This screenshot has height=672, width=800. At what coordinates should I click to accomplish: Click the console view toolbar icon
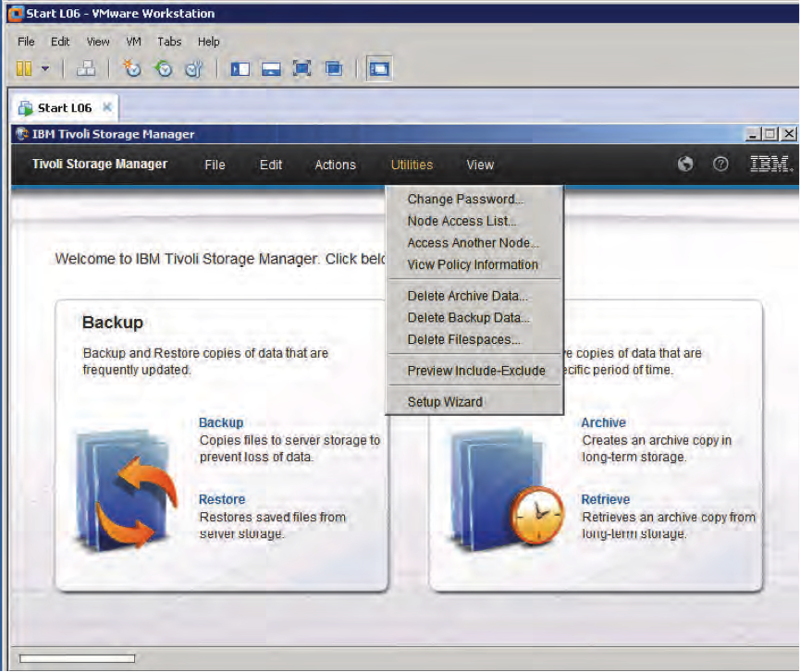coord(379,68)
